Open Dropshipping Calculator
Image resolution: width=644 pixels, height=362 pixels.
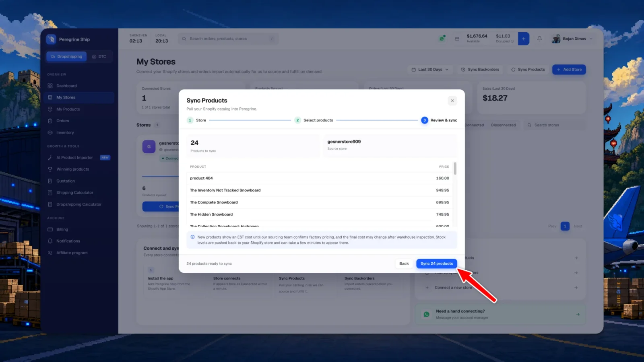coord(79,204)
